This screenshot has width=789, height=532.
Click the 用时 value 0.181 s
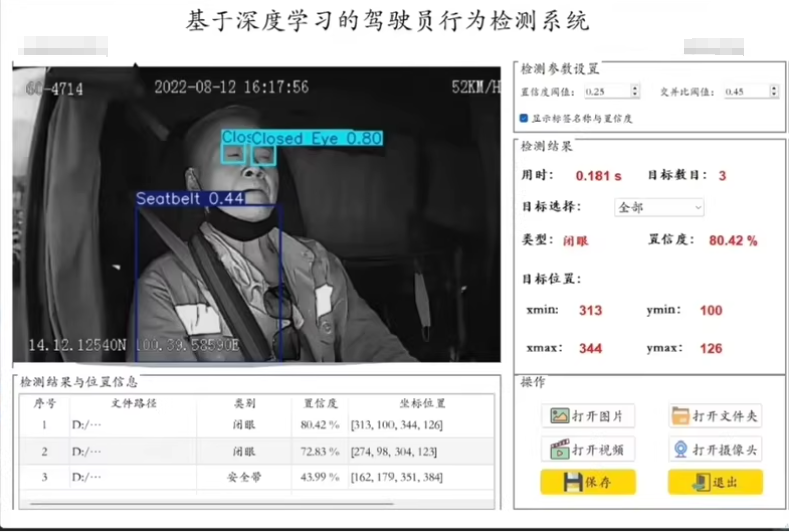pos(598,176)
